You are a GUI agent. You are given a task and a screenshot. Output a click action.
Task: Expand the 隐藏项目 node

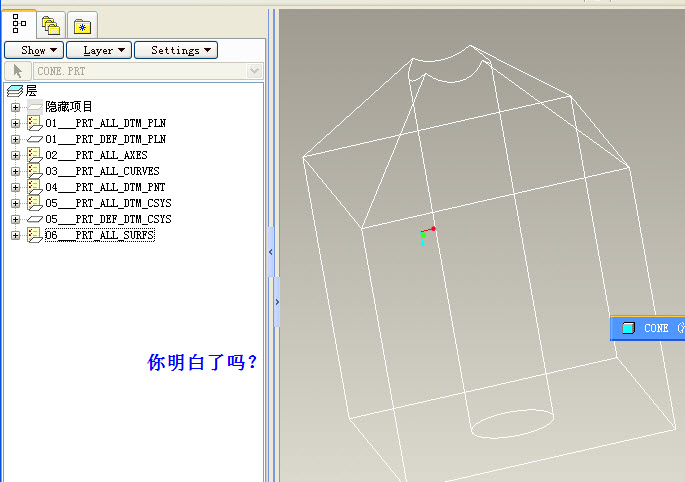point(15,107)
